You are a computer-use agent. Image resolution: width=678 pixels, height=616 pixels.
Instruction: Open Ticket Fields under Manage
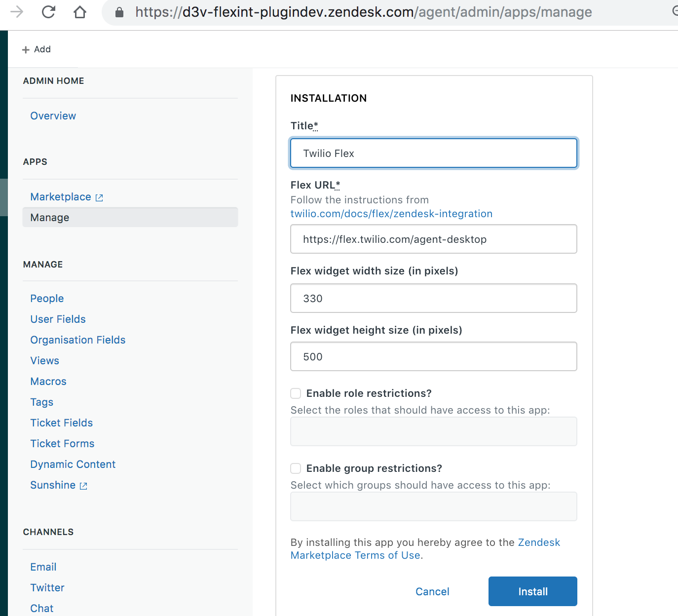click(x=61, y=423)
